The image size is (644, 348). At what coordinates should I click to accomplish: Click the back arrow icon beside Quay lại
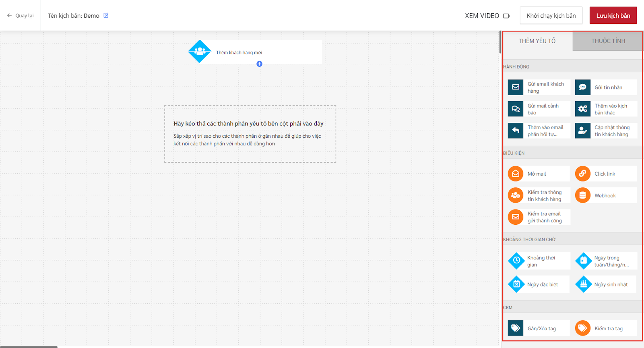point(9,15)
